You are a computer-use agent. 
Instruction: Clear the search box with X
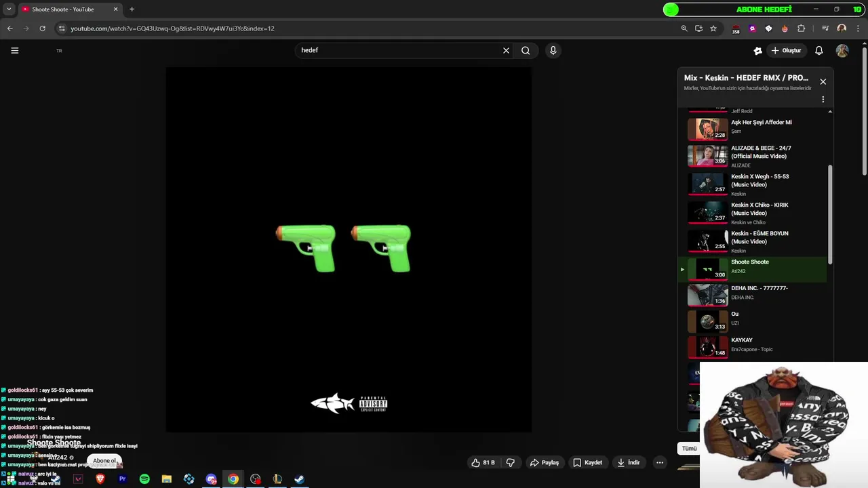tap(506, 50)
